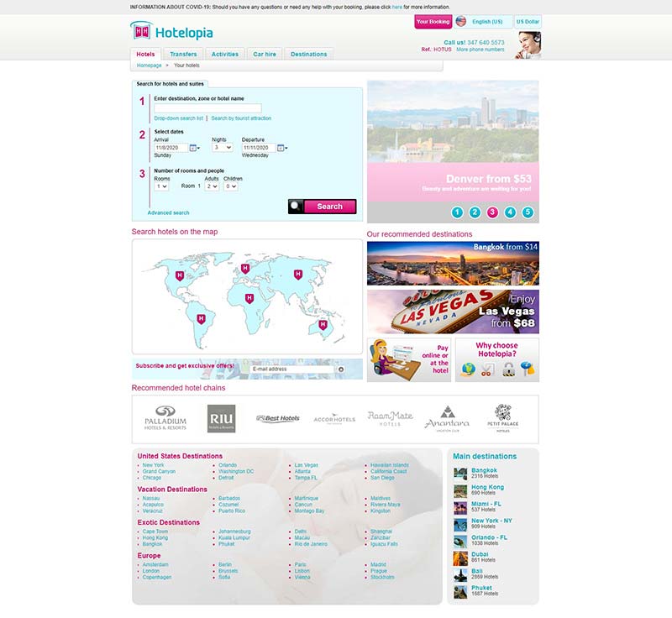Open the Maldives vacation destination link
This screenshot has height=618, width=672.
(381, 499)
